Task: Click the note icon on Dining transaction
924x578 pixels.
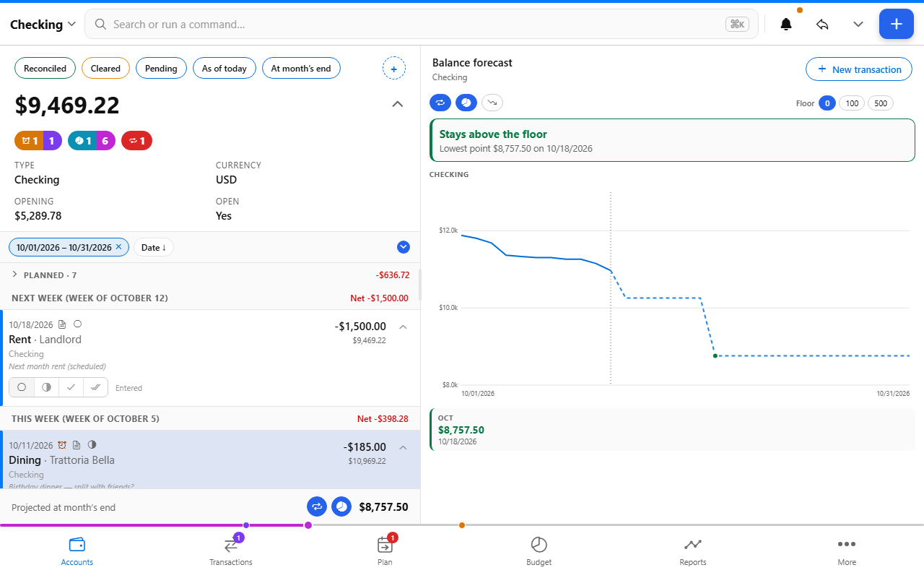Action: pos(77,445)
